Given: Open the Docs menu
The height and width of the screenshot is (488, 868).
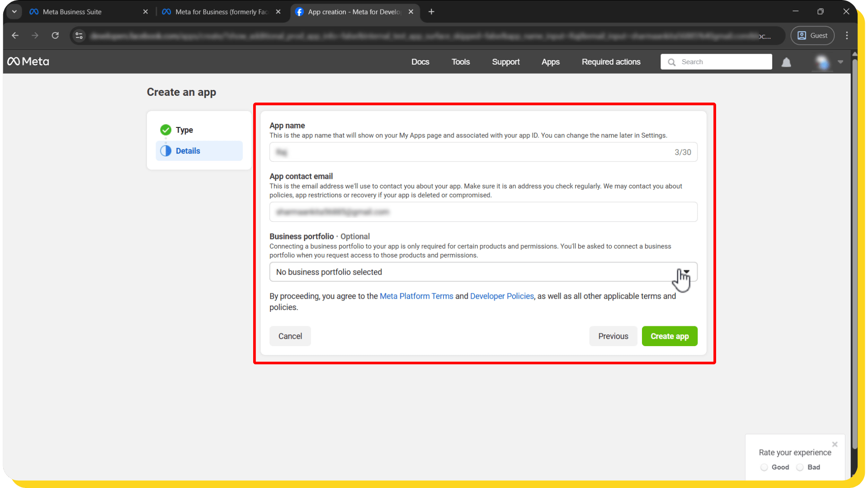Looking at the screenshot, I should (420, 62).
